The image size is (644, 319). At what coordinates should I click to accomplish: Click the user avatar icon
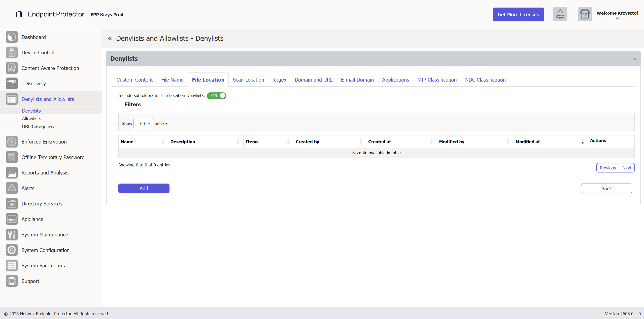point(585,14)
